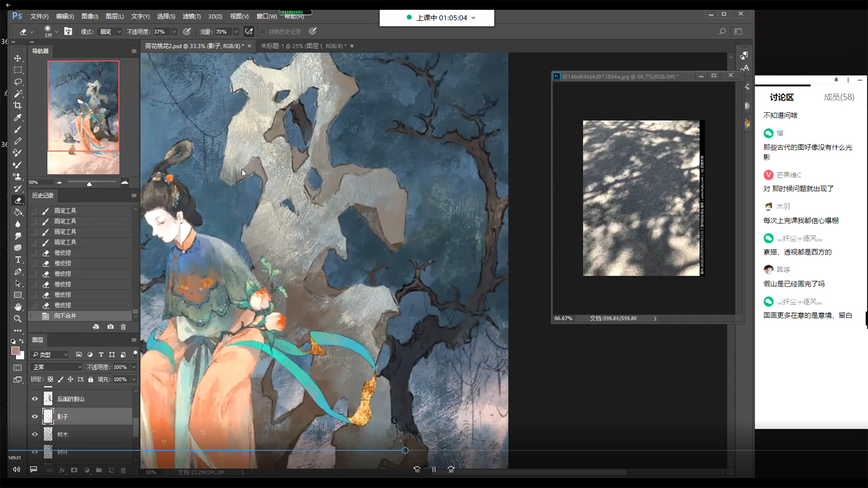This screenshot has width=868, height=488.
Task: Open the 窗口(W) menu
Action: tap(267, 16)
